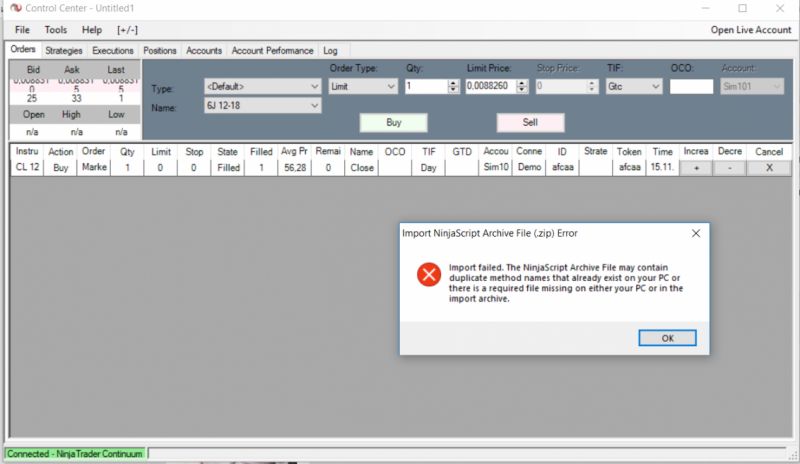Click the Time column header

[x=662, y=152]
